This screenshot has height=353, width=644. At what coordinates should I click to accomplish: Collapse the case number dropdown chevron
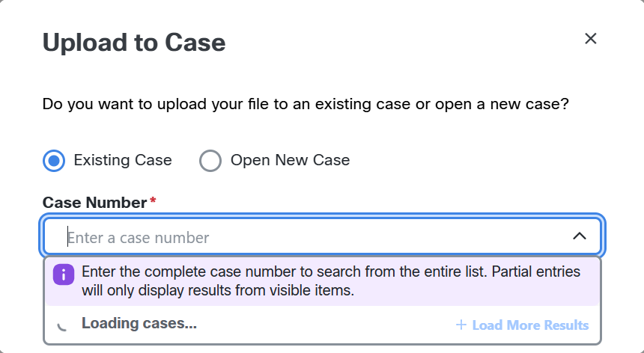(579, 236)
